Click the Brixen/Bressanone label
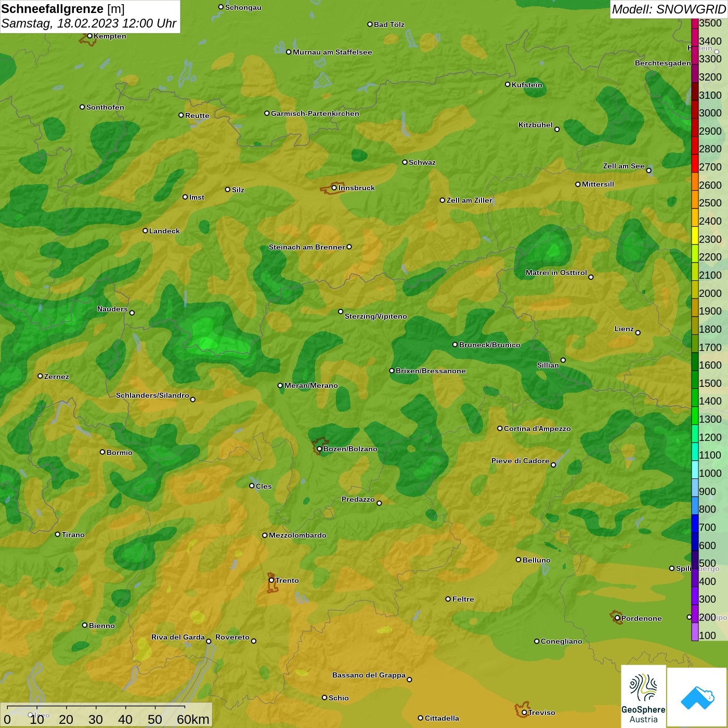The image size is (728, 728). tap(431, 371)
